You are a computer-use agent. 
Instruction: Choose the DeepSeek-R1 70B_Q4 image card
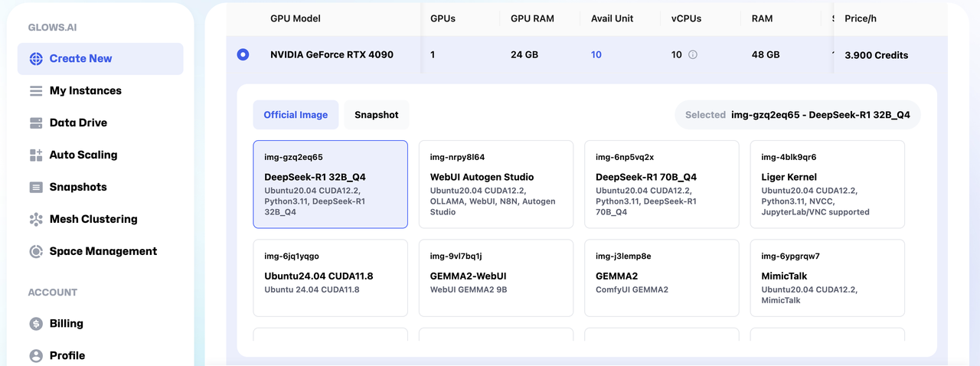tap(661, 184)
